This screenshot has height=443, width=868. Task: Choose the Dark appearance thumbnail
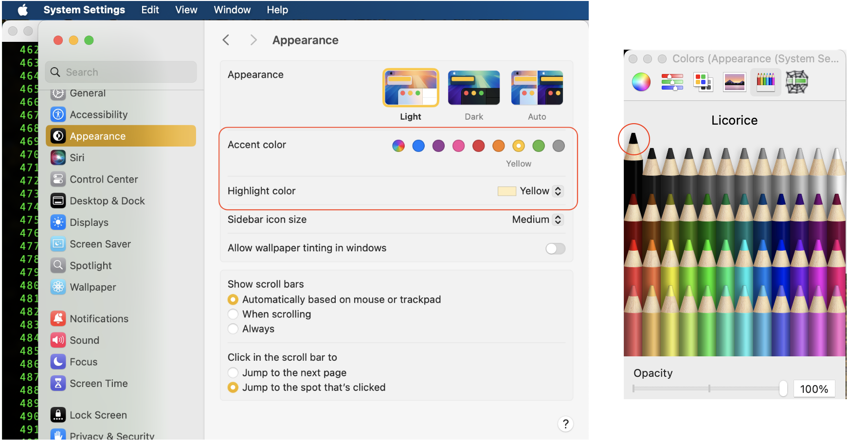pyautogui.click(x=474, y=88)
